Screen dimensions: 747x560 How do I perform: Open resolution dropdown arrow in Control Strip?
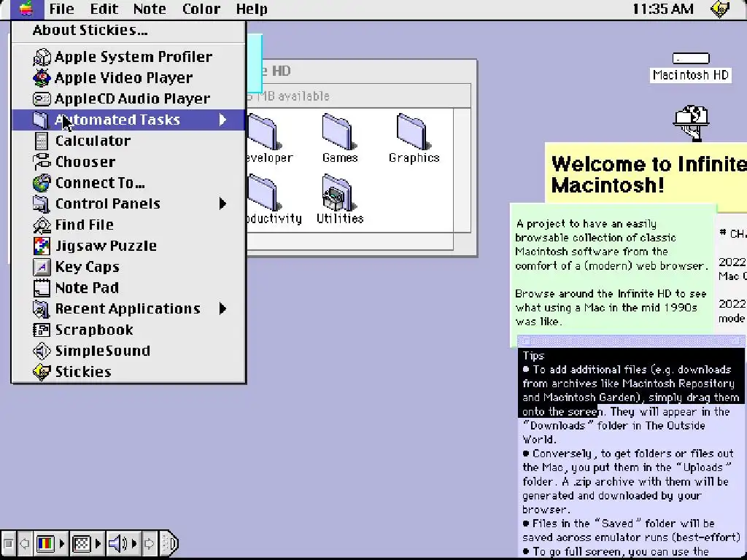point(98,543)
